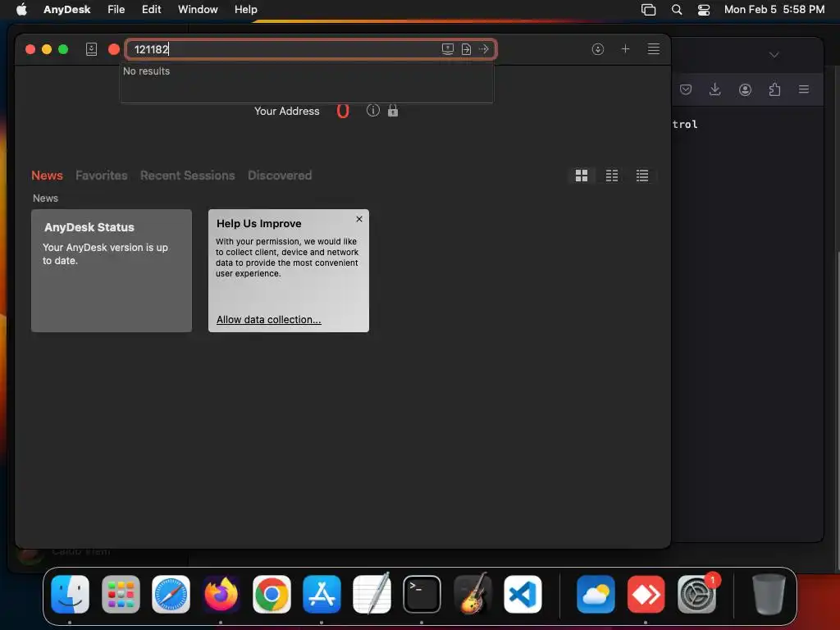Open the AnyDesk application menu
Viewport: 840px width, 630px height.
(x=67, y=10)
